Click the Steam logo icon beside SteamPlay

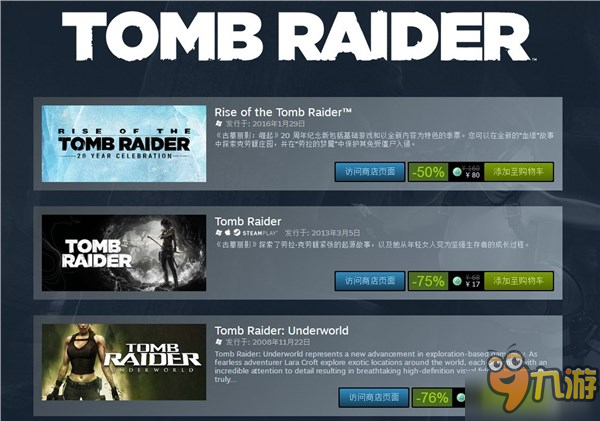[237, 232]
